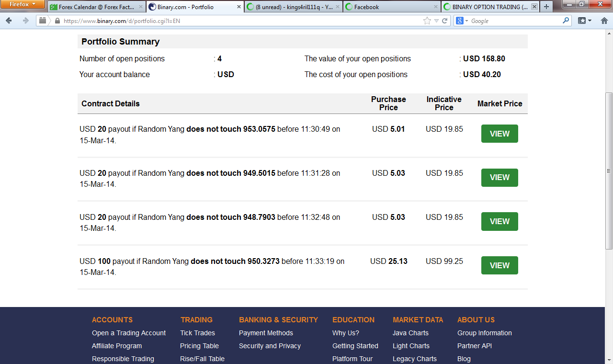The image size is (613, 364).
Task: Open the bookmarks menu icon in toolbar
Action: click(584, 21)
